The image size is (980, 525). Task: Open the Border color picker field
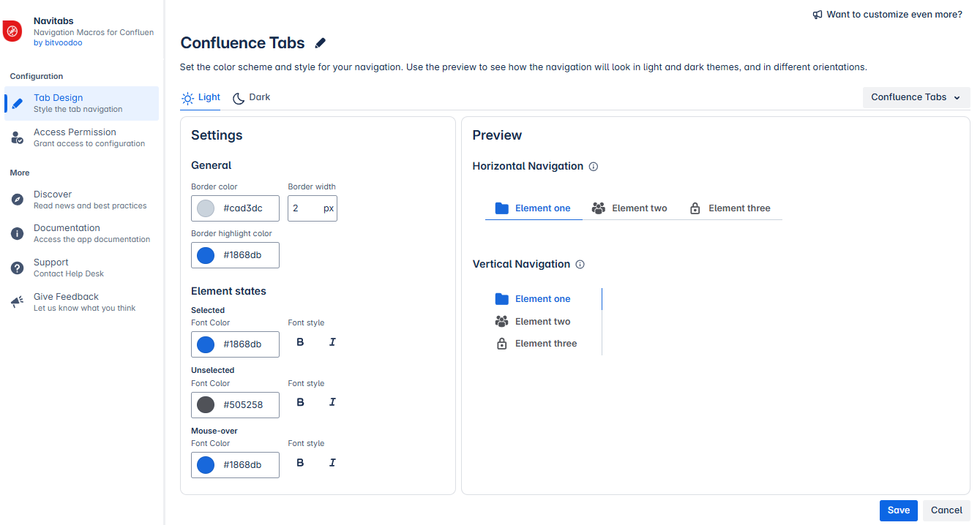(235, 208)
